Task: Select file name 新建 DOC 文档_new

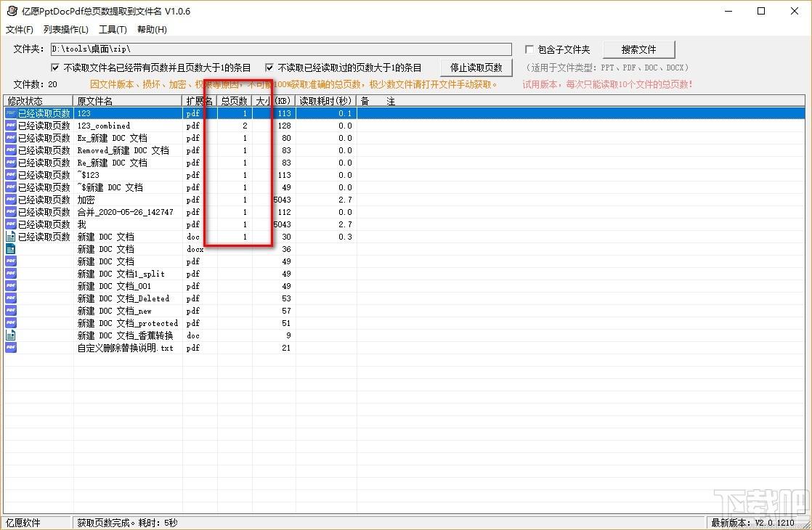Action: (115, 311)
